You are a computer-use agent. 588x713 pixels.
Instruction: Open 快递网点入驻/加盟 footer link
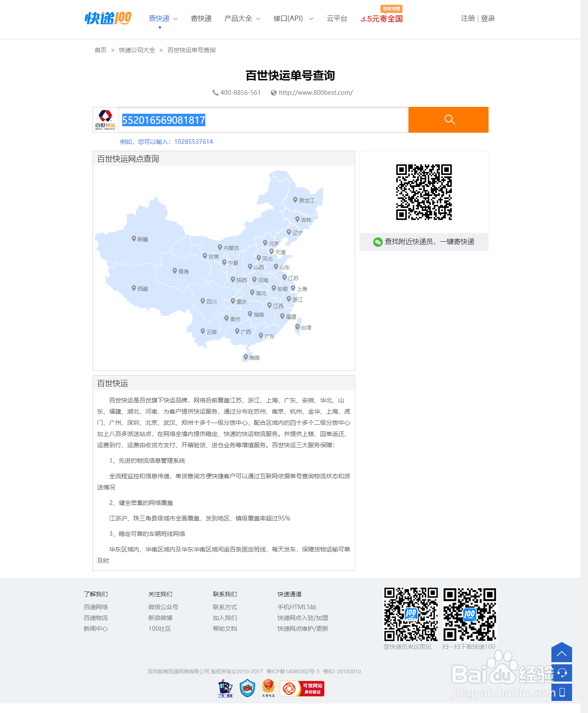(303, 618)
